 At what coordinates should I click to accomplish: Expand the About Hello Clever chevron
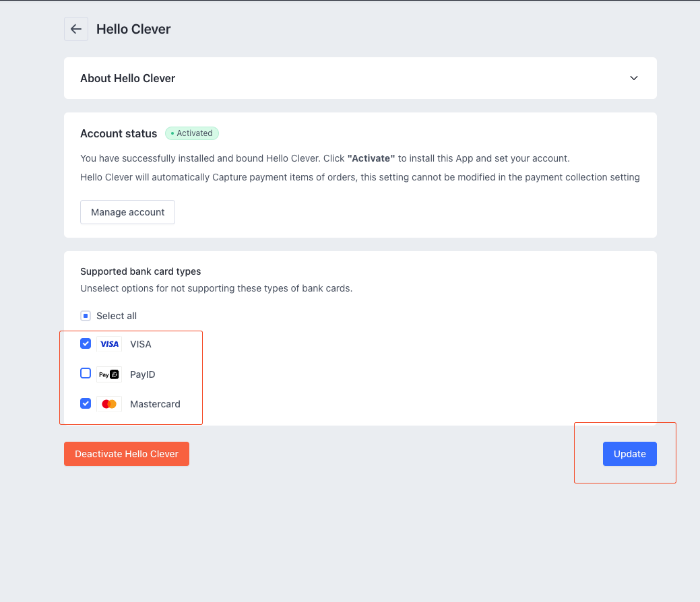[x=633, y=78]
